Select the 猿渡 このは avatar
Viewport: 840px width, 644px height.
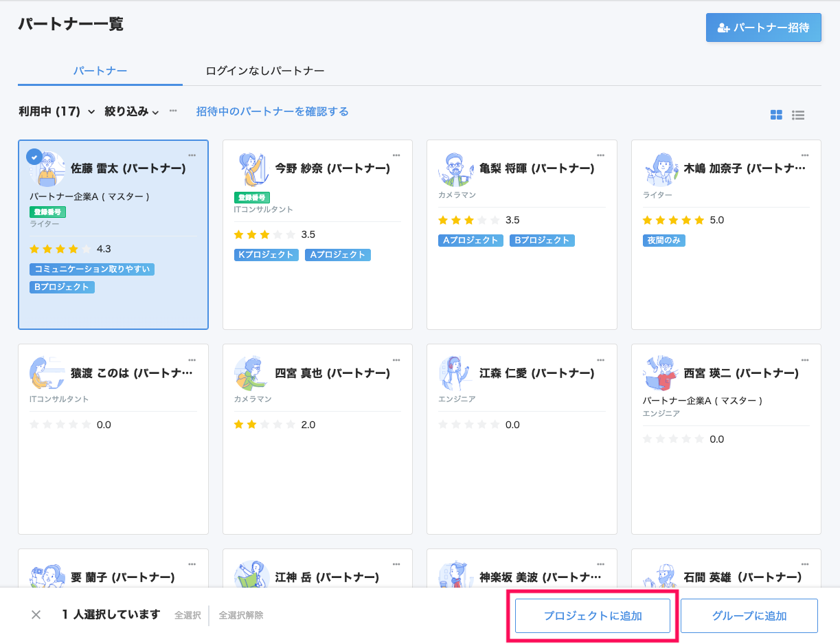47,373
